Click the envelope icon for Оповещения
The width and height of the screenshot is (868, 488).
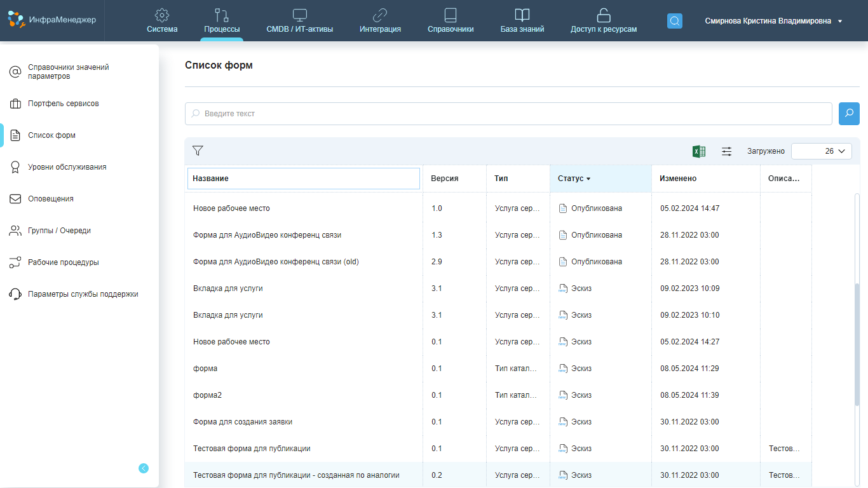tap(15, 199)
